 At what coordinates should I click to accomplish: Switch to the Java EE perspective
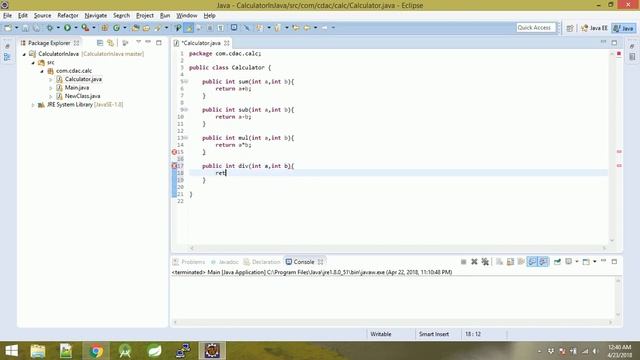(x=594, y=28)
